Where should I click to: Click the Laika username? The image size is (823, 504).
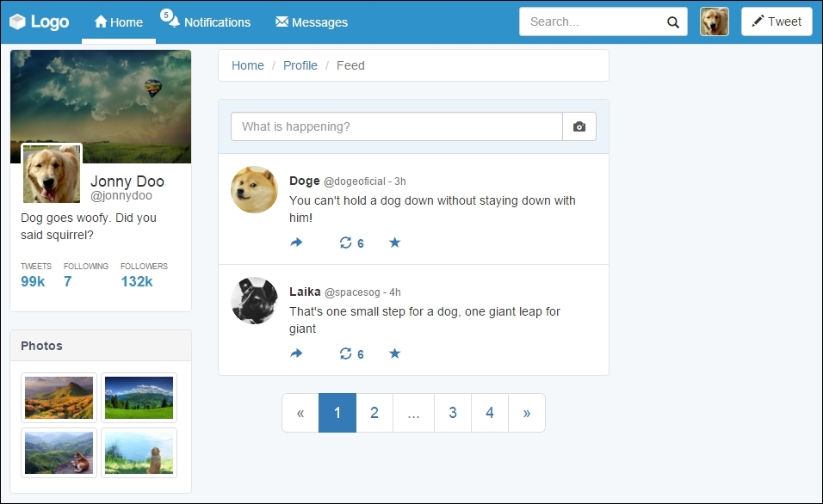(305, 292)
